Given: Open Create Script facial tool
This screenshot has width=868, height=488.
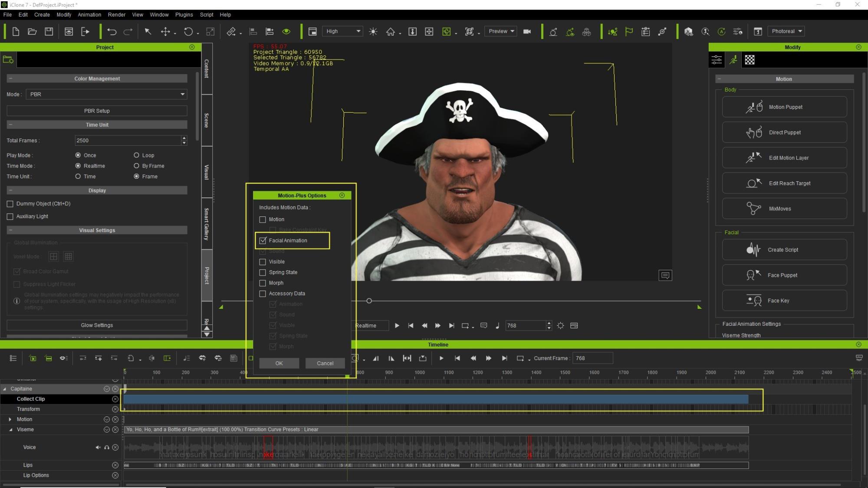Looking at the screenshot, I should pos(784,249).
